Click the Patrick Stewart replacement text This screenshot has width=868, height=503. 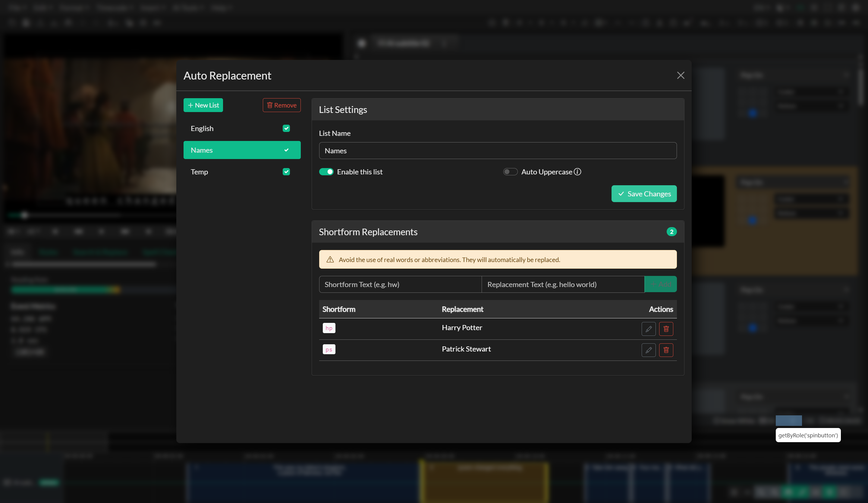pyautogui.click(x=466, y=349)
